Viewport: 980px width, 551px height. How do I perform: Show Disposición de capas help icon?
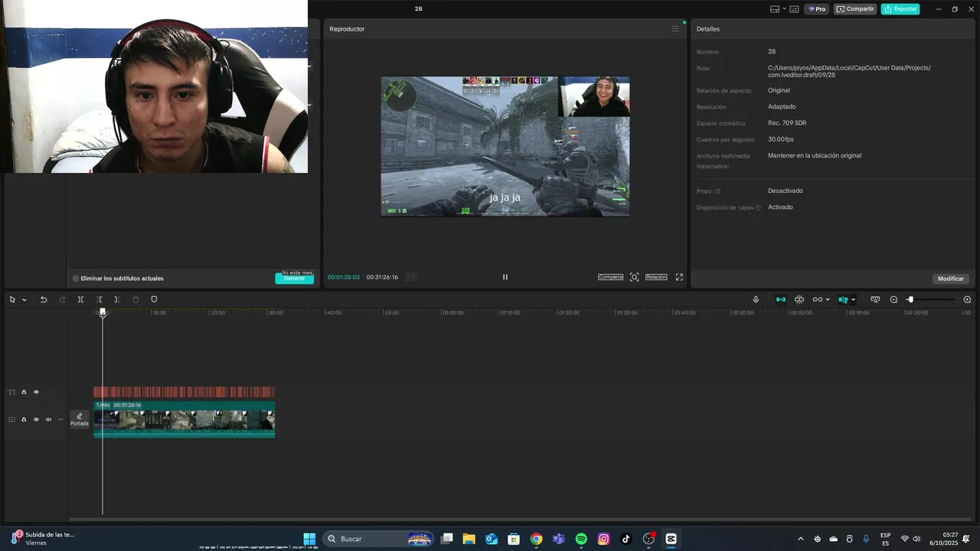click(x=758, y=207)
